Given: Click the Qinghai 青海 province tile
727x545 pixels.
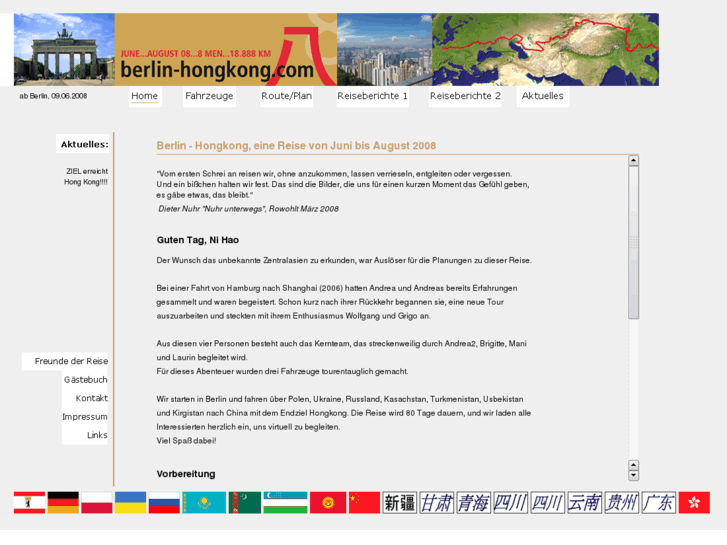Looking at the screenshot, I should pos(473,502).
